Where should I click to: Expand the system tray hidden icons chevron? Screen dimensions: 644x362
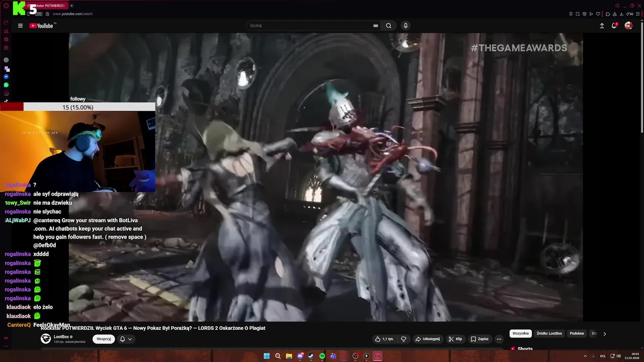[585, 356]
